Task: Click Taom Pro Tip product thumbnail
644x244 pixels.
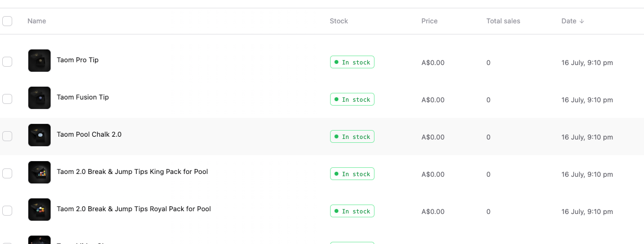Action: pos(39,61)
